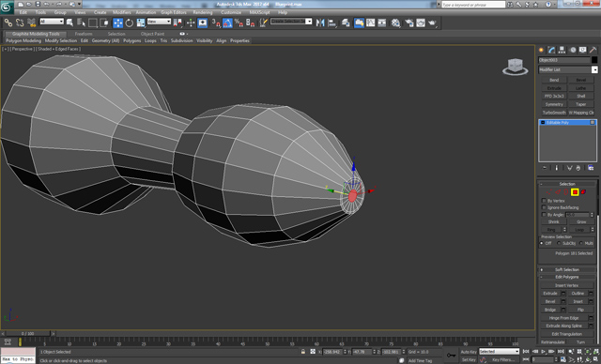Toggle the Percent Snap icon

[239, 23]
